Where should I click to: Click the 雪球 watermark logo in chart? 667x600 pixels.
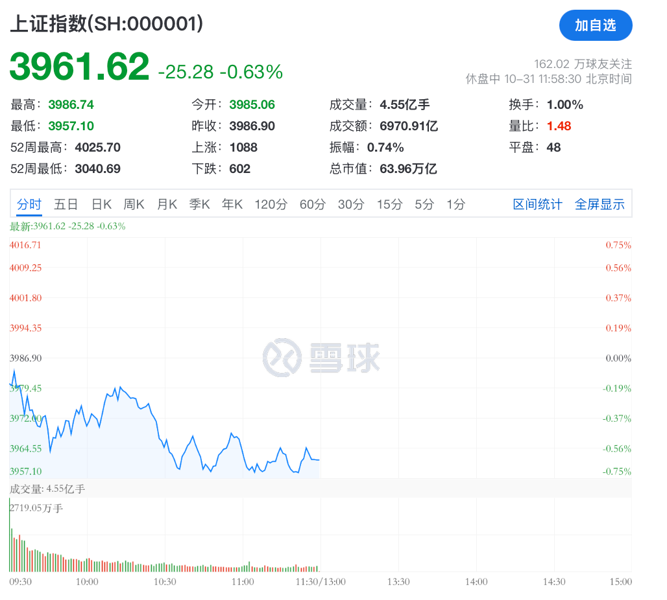[x=322, y=358]
